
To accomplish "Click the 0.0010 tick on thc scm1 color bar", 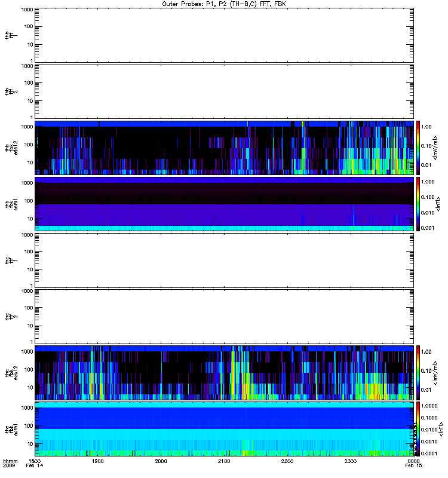I will (x=429, y=442).
